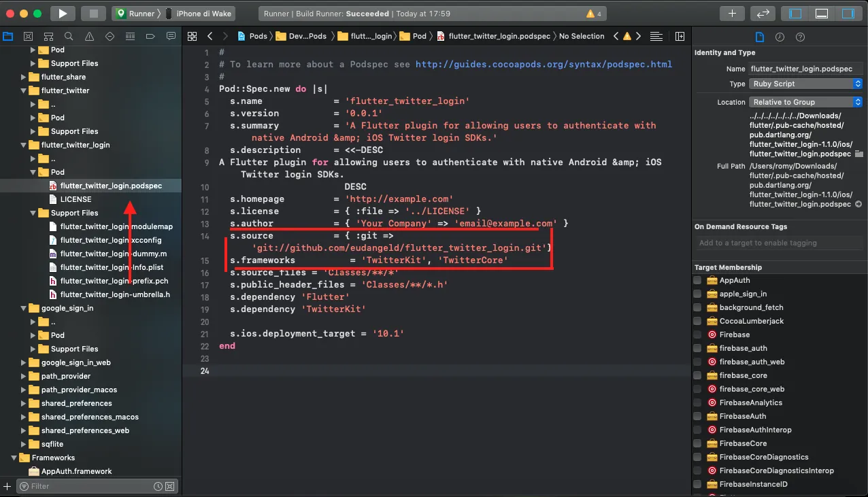Image resolution: width=868 pixels, height=497 pixels.
Task: Open the Test navigator diamond icon
Action: [110, 36]
